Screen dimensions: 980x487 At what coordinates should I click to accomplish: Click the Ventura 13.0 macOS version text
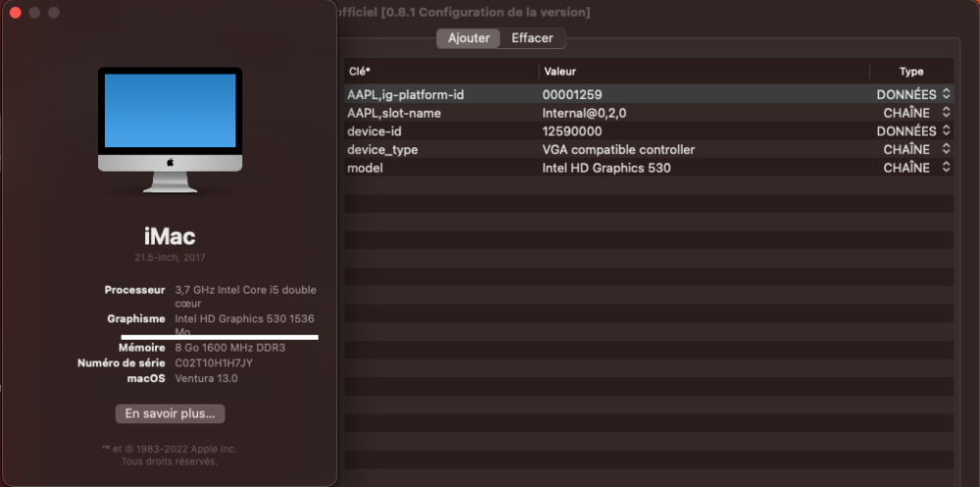pos(206,378)
